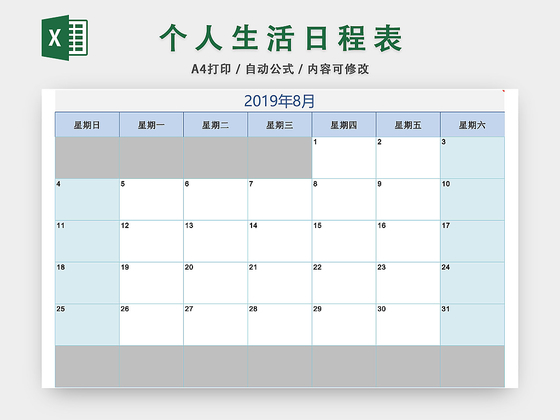Select the day 25 calendar cell

87,325
